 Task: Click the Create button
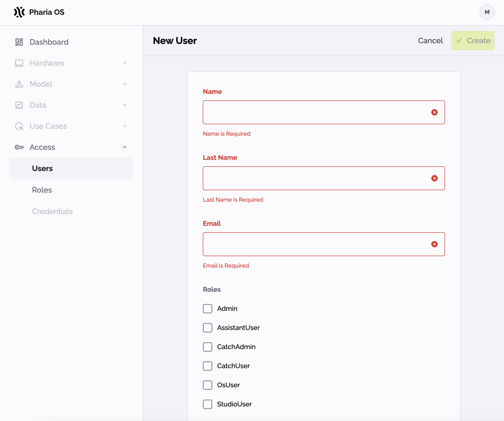pos(473,41)
